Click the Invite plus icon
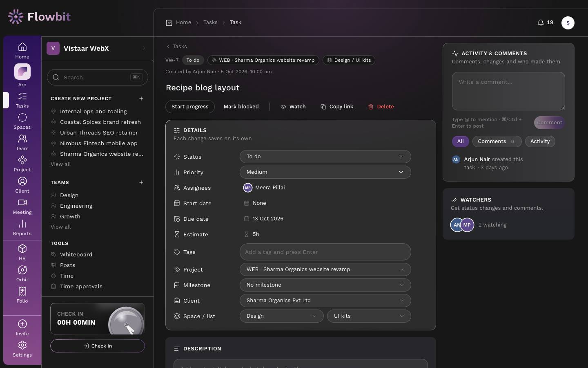 (x=22, y=324)
